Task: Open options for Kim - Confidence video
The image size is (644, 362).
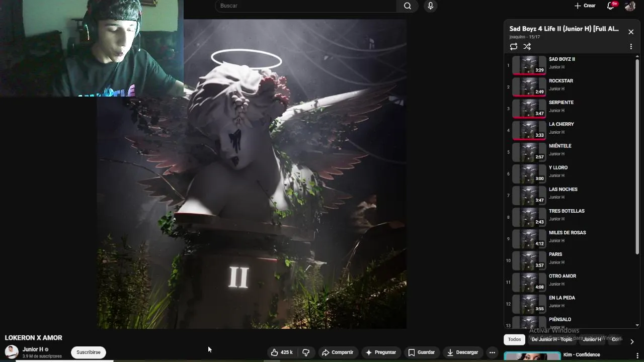Action: pyautogui.click(x=638, y=356)
